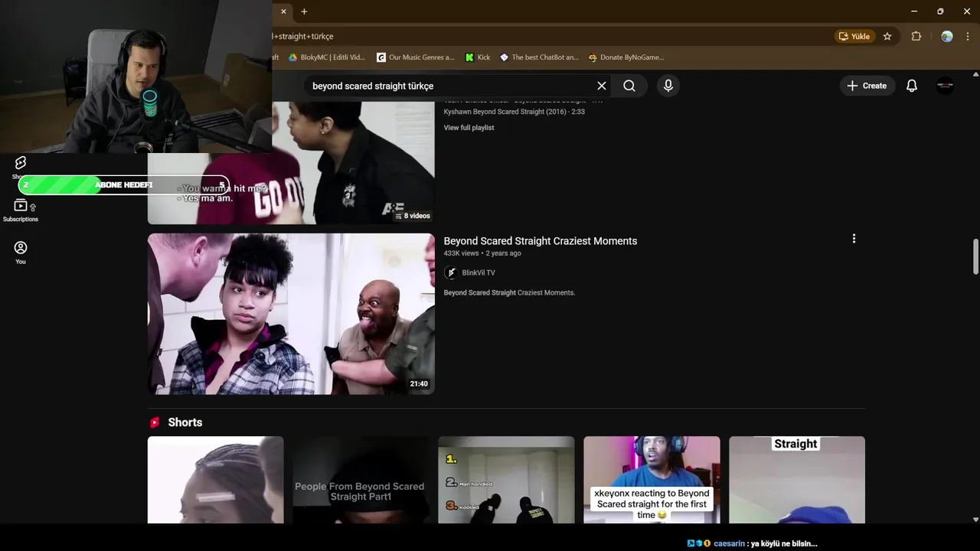Image resolution: width=980 pixels, height=551 pixels.
Task: Close the current browser tab
Action: point(283,11)
